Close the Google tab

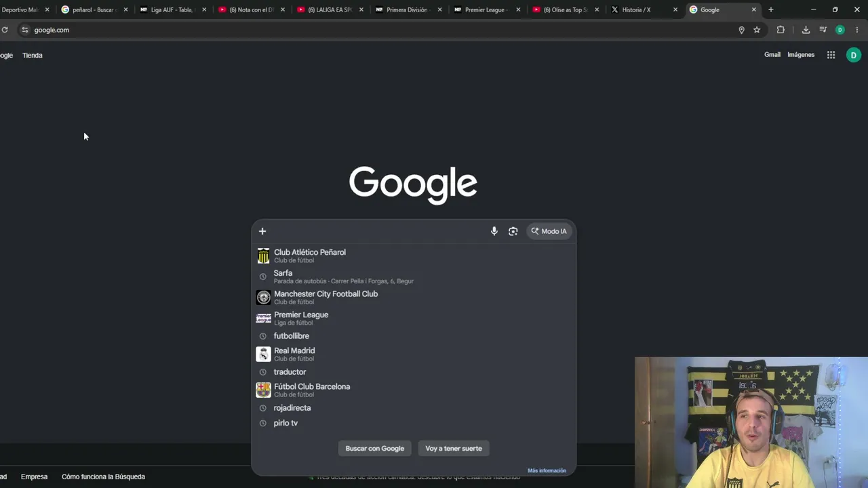pyautogui.click(x=753, y=9)
